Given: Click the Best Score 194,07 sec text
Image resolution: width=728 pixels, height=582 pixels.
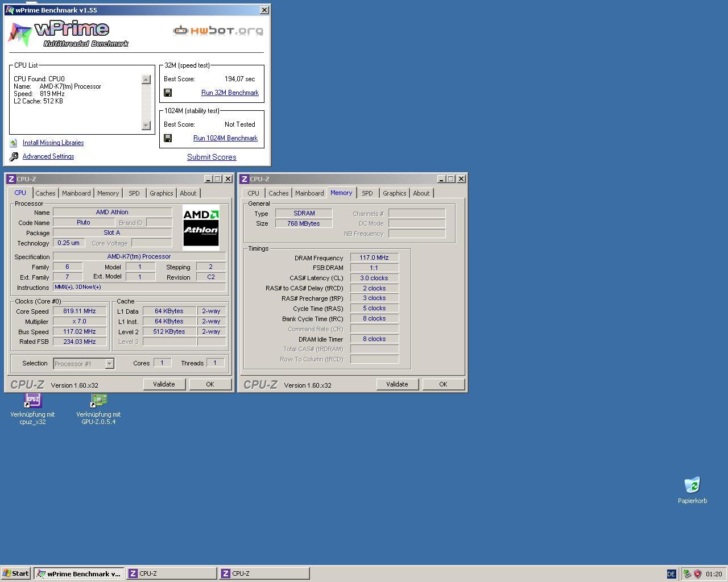Looking at the screenshot, I should click(x=239, y=79).
